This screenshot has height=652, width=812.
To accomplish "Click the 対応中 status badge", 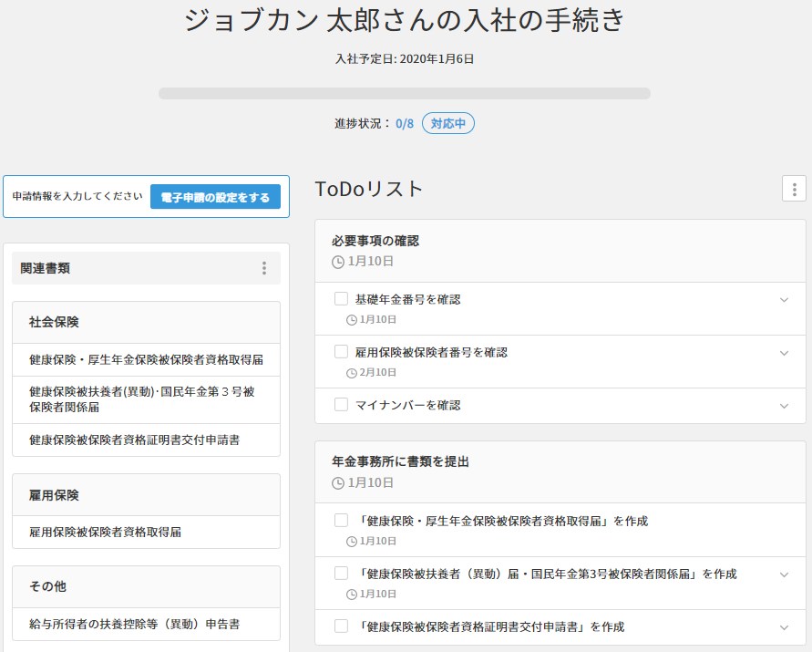I will pos(447,123).
